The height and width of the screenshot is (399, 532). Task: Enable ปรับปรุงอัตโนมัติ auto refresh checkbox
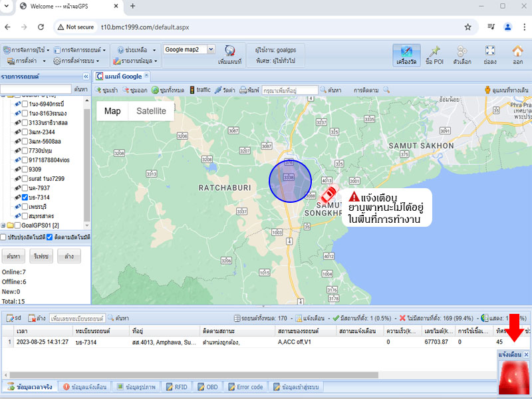point(3,237)
